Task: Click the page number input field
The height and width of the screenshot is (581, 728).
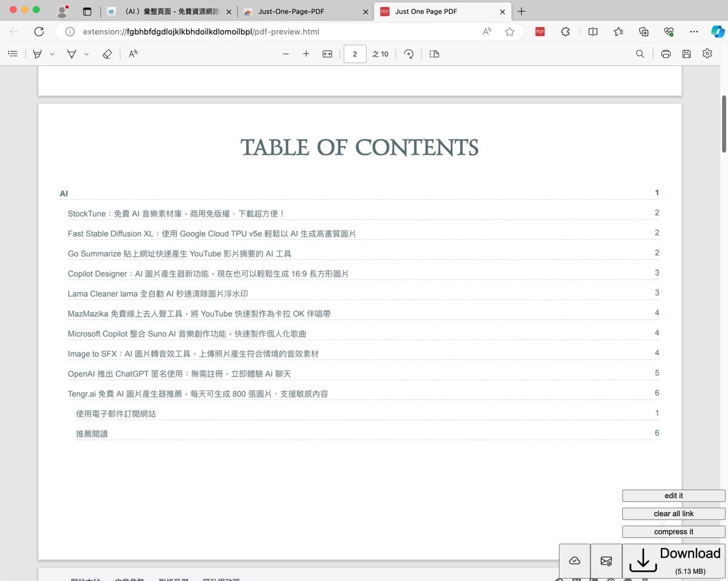Action: point(355,54)
